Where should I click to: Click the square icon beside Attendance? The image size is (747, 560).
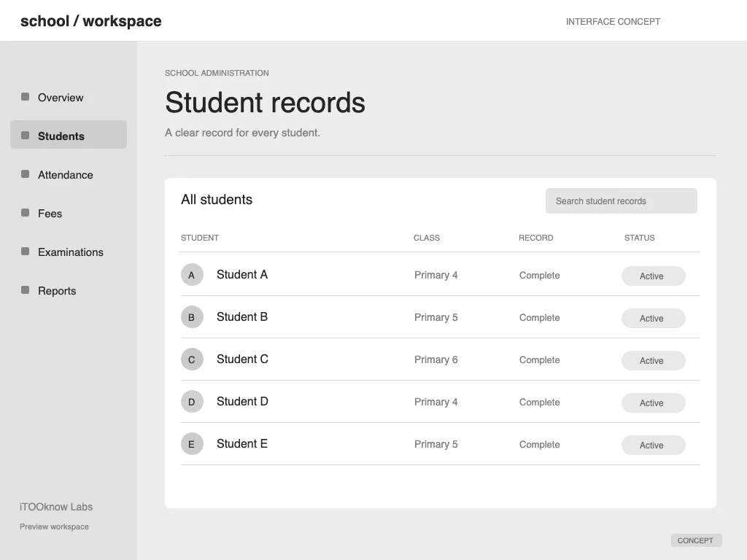(x=26, y=174)
